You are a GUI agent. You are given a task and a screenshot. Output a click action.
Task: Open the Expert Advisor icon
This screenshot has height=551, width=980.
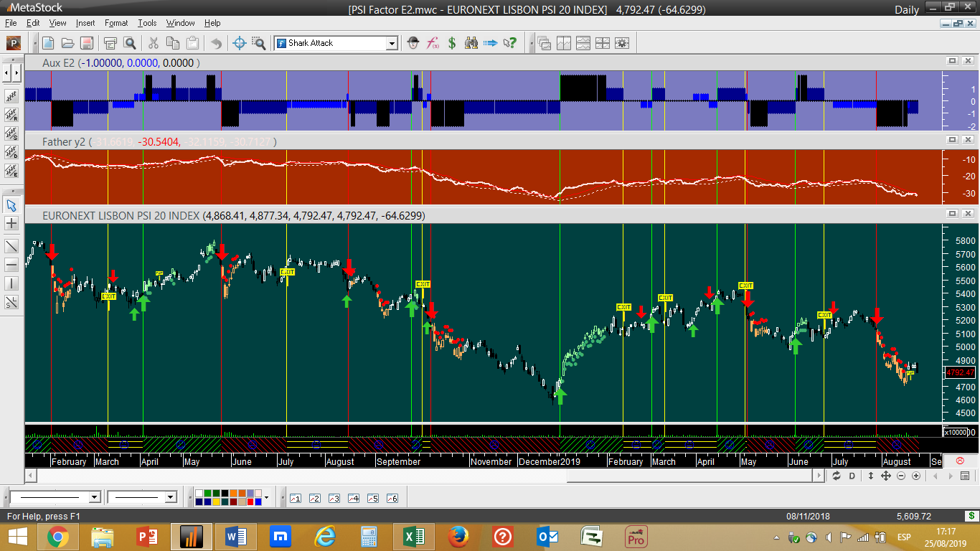pyautogui.click(x=413, y=43)
